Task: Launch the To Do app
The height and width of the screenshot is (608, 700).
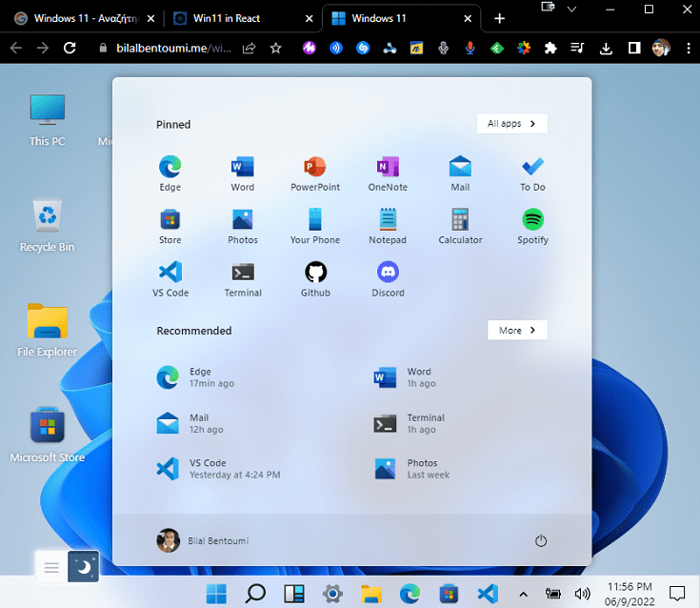Action: pyautogui.click(x=532, y=173)
